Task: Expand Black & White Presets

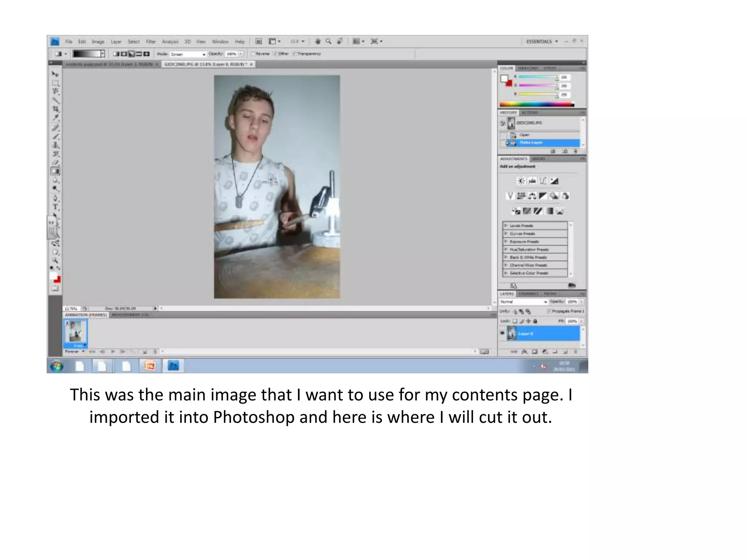Action: tap(506, 257)
